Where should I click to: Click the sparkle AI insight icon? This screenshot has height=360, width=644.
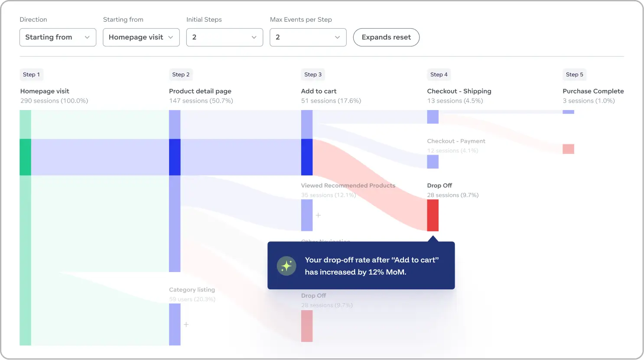[x=286, y=266]
